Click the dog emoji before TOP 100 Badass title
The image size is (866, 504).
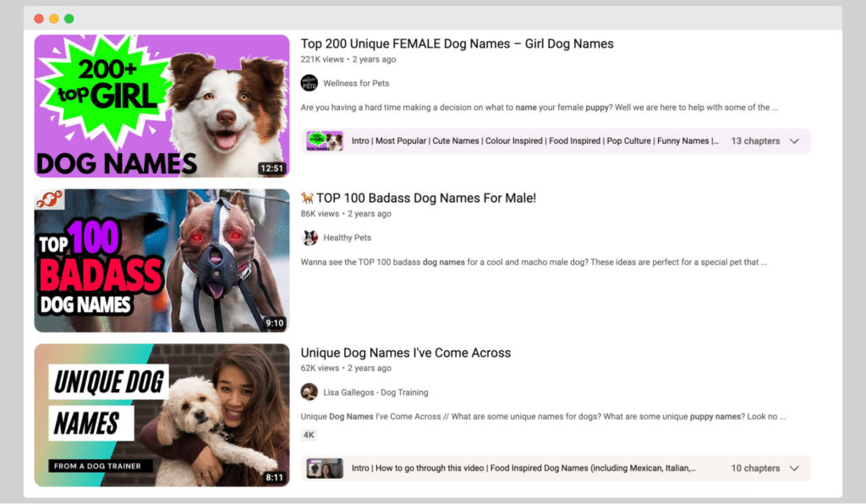click(x=307, y=198)
